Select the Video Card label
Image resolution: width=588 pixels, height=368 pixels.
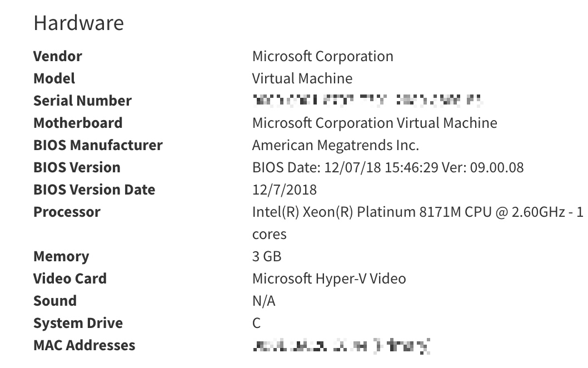pyautogui.click(x=70, y=279)
